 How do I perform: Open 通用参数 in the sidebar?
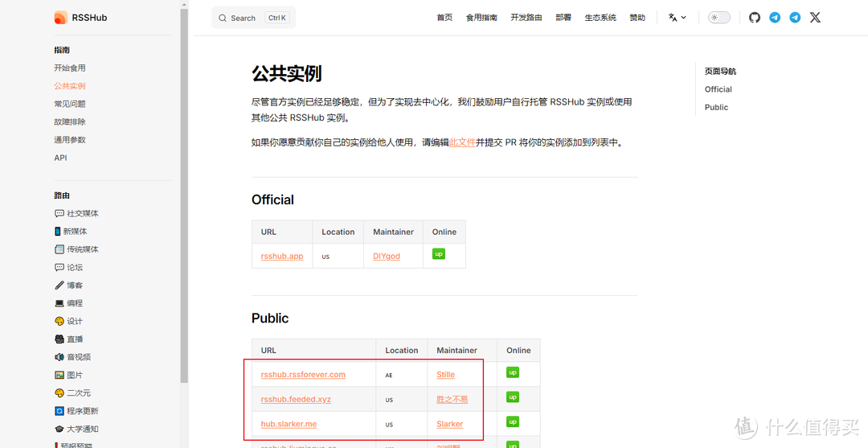[x=70, y=140]
